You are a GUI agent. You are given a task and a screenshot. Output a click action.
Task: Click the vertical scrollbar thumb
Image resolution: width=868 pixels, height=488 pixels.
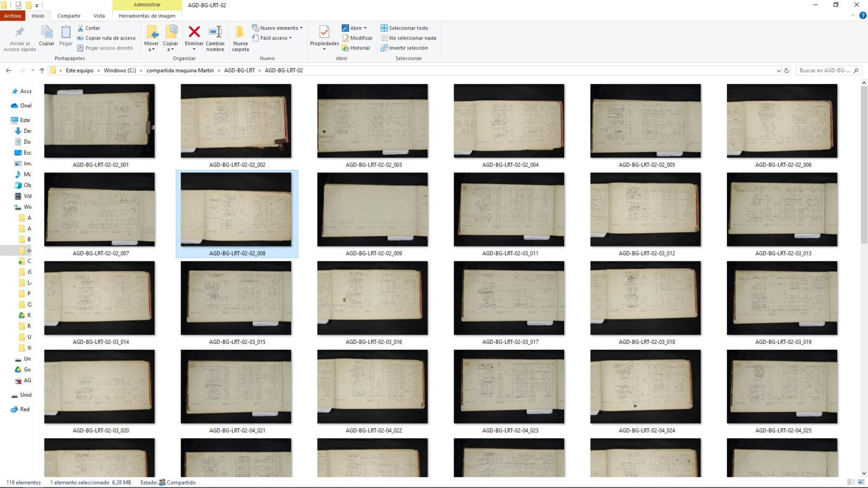tap(864, 163)
